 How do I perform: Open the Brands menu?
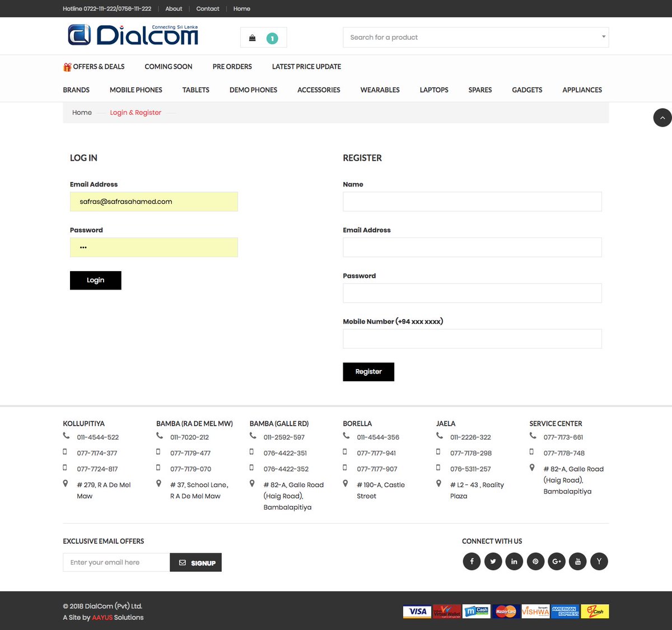(76, 90)
